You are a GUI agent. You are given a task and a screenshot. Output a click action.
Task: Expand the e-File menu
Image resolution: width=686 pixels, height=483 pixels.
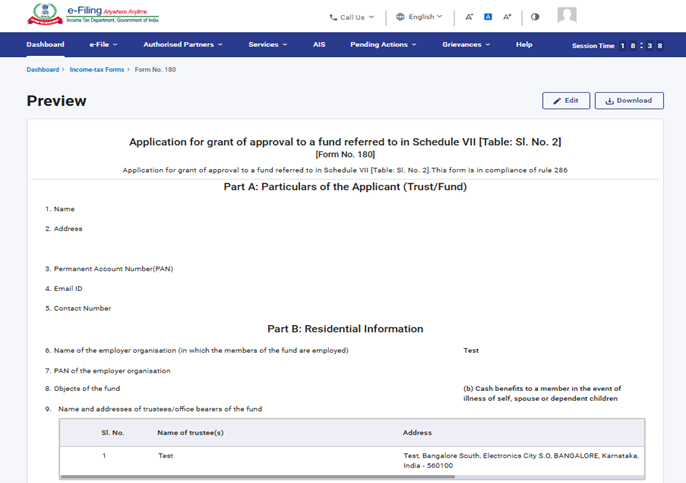click(103, 45)
